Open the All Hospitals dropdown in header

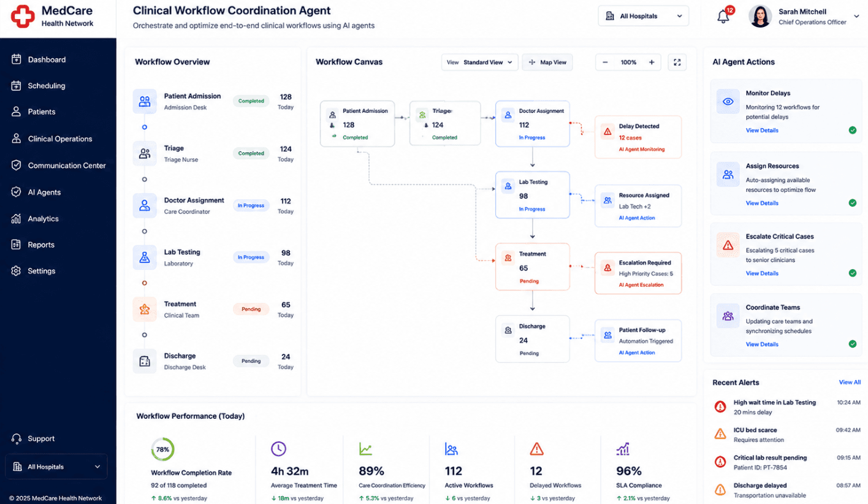point(643,16)
